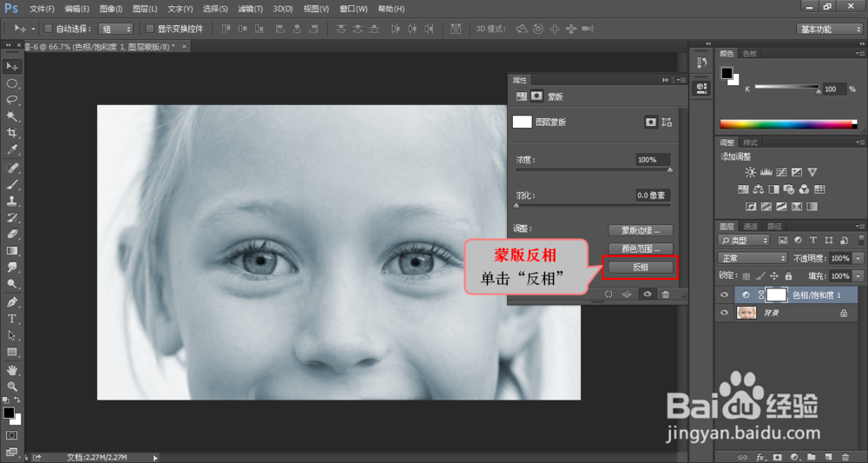Image resolution: width=868 pixels, height=463 pixels.
Task: Select the Eraser tool
Action: pos(12,234)
